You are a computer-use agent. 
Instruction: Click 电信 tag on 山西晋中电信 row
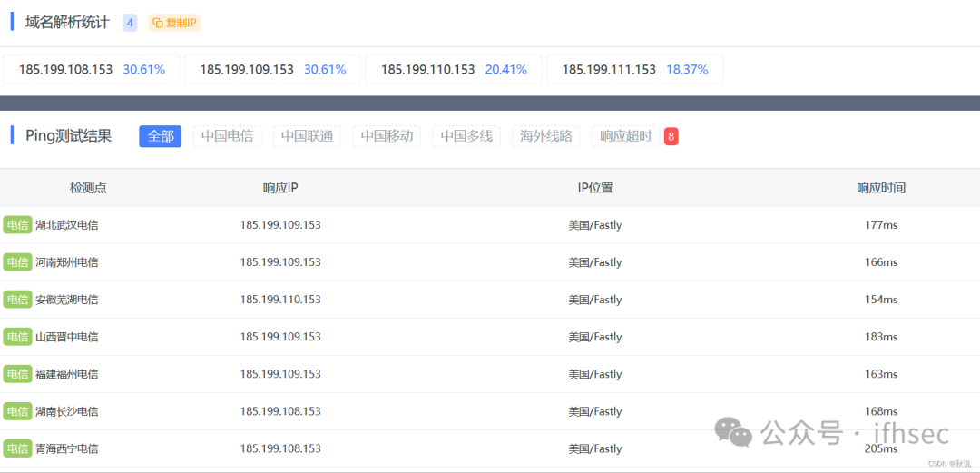17,337
